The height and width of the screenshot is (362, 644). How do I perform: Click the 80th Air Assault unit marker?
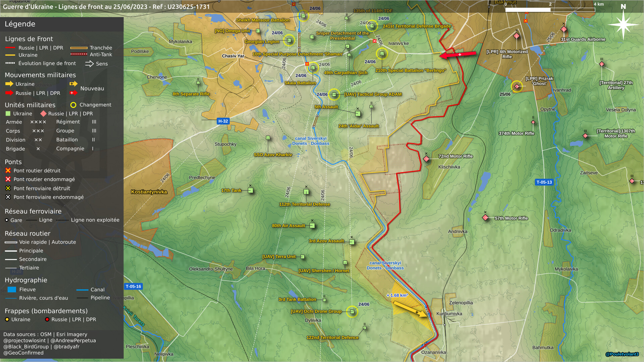(x=312, y=226)
